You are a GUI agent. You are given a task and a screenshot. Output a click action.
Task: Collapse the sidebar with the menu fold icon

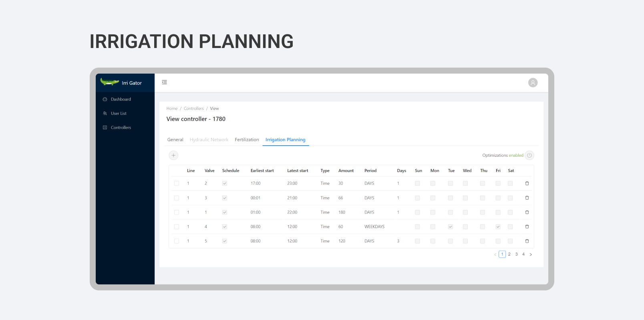click(164, 82)
